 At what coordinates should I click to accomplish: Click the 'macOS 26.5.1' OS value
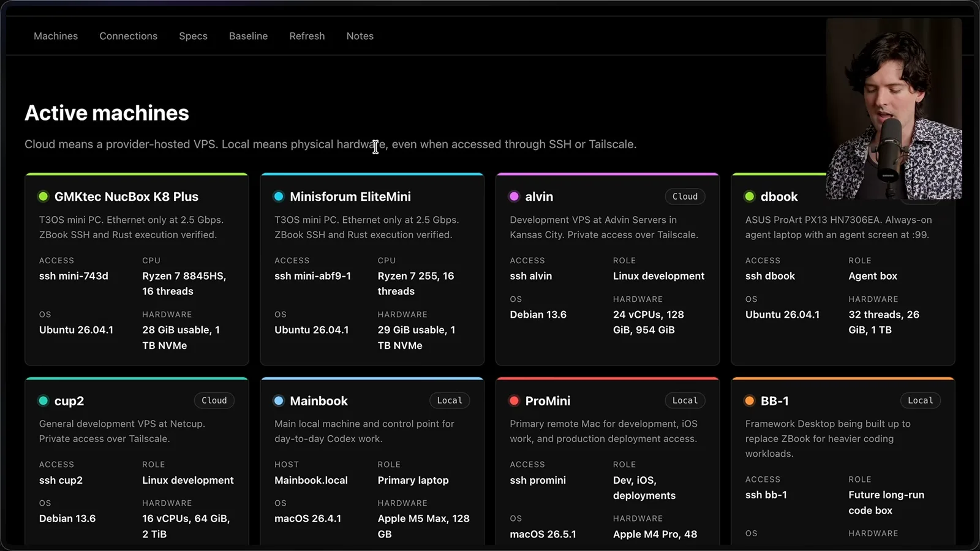coord(543,534)
